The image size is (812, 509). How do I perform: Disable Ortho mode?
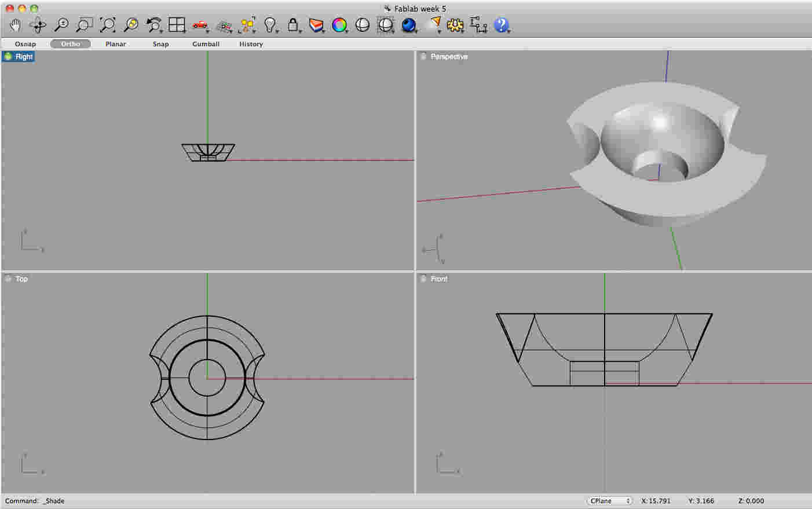click(70, 43)
